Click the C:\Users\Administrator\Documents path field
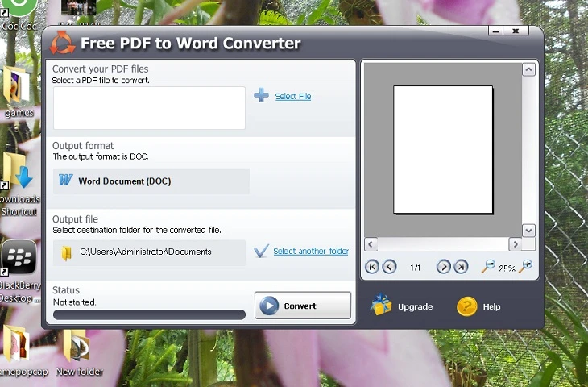 [x=149, y=252]
